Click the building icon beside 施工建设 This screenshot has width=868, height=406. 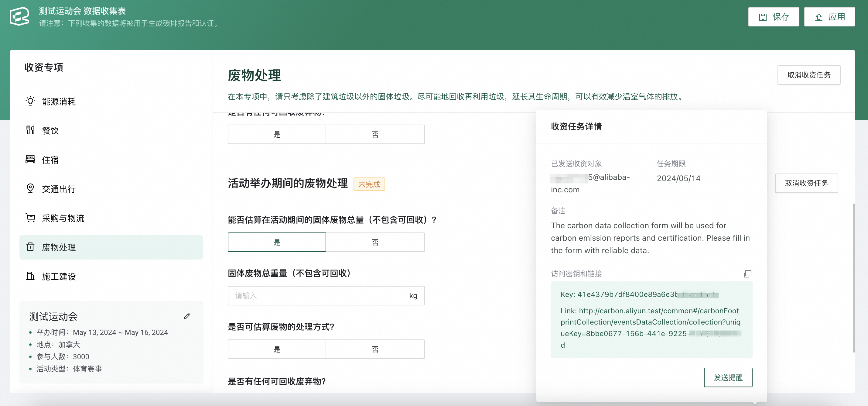click(30, 276)
